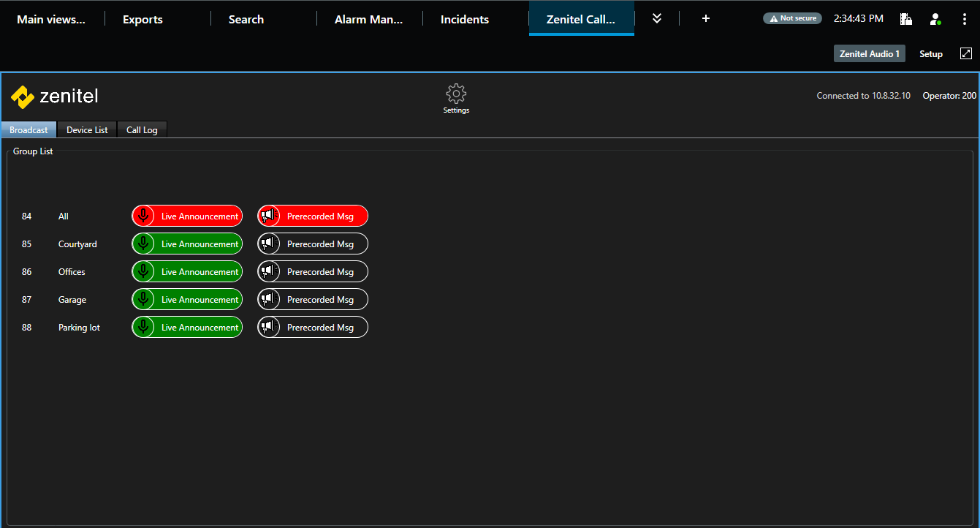Open the Zenitel Settings gear icon

pyautogui.click(x=456, y=94)
